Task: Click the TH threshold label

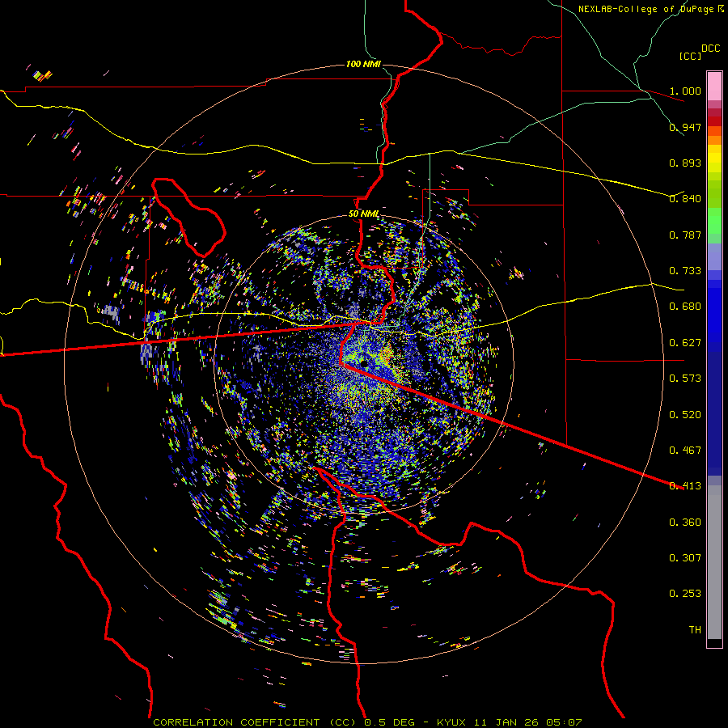Action: 695,629
